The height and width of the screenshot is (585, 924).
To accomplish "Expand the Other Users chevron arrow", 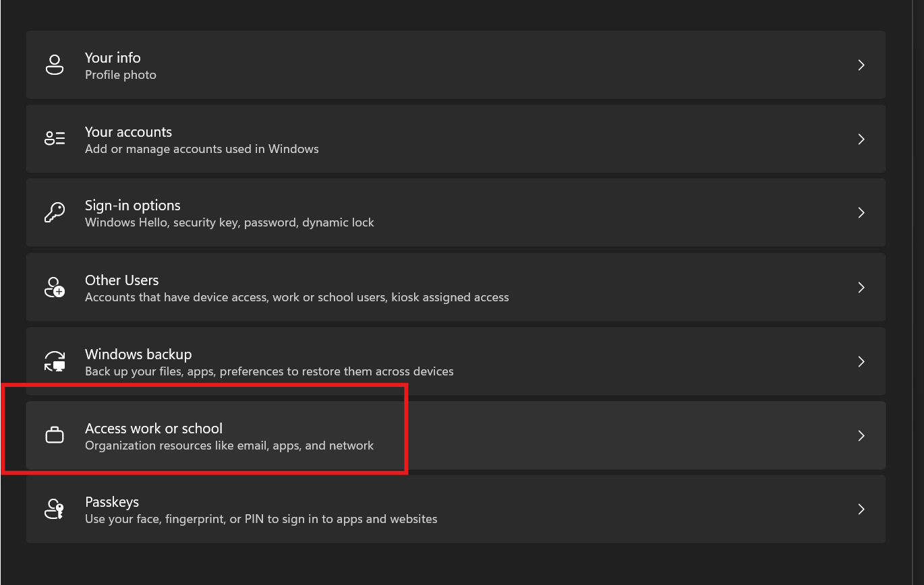I will point(861,288).
